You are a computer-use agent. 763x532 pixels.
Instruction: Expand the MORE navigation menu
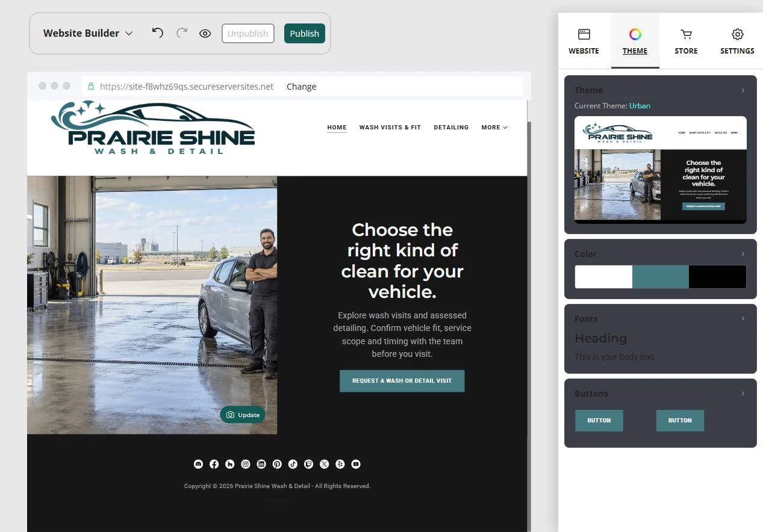click(x=494, y=128)
